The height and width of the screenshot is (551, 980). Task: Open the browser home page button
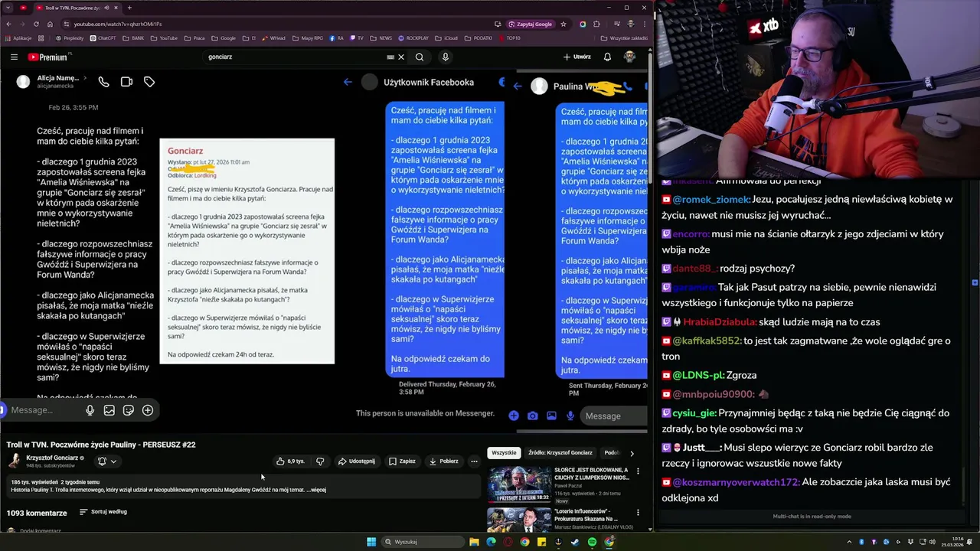50,24
